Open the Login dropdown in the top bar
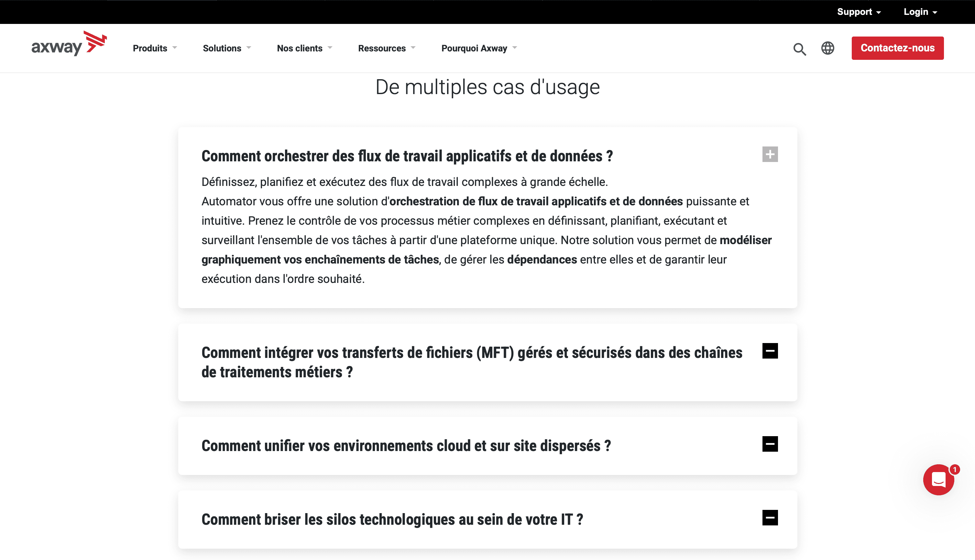Image resolution: width=975 pixels, height=560 pixels. [920, 12]
